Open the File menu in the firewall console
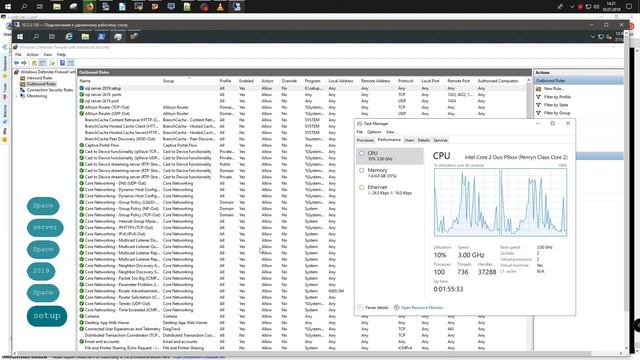The image size is (640, 360). coord(18,55)
